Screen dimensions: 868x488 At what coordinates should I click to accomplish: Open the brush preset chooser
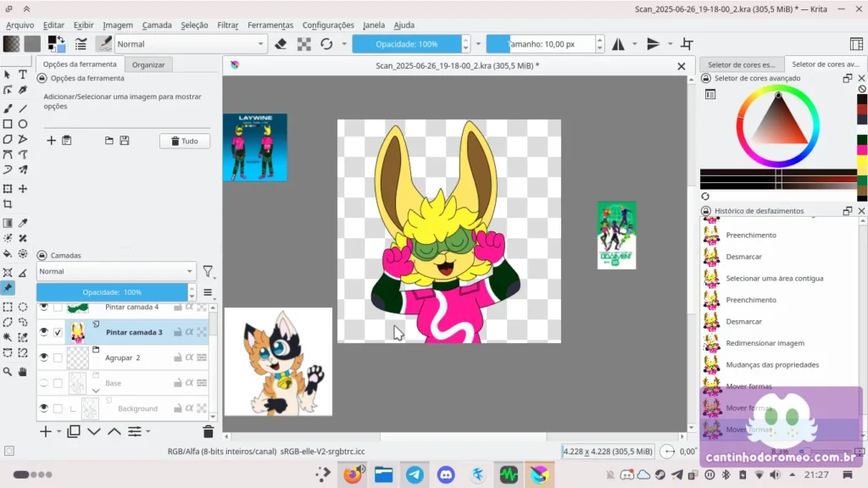point(103,44)
